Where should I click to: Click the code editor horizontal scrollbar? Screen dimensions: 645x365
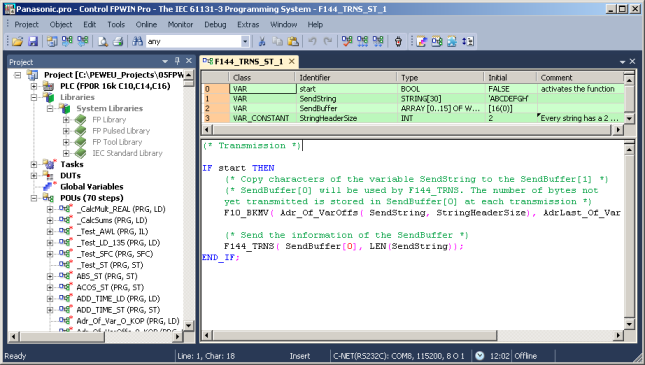(412, 335)
